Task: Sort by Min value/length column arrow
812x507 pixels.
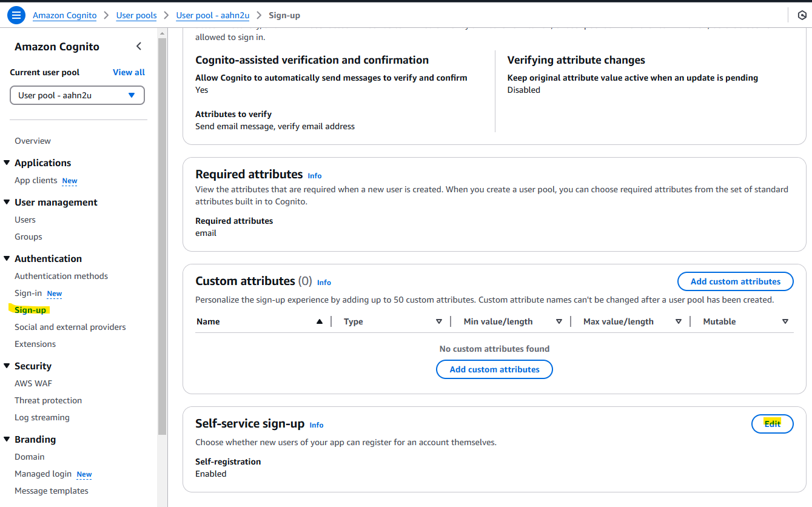Action: (x=559, y=321)
